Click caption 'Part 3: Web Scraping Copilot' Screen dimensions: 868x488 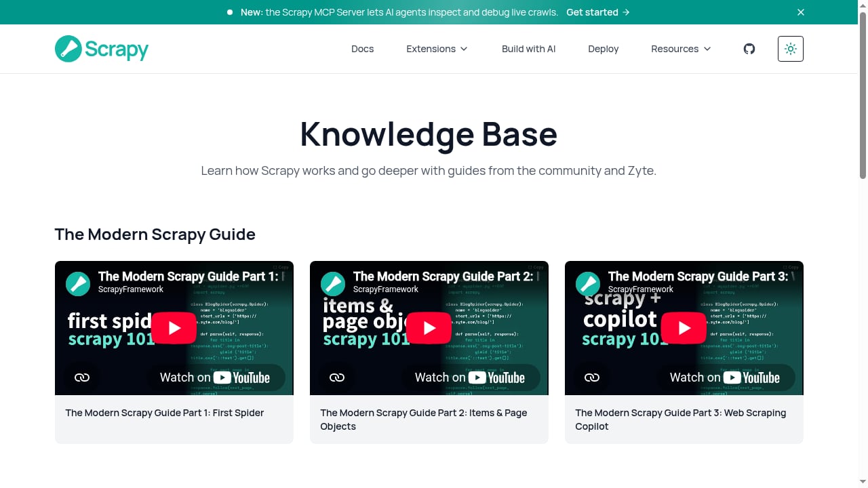click(x=681, y=420)
